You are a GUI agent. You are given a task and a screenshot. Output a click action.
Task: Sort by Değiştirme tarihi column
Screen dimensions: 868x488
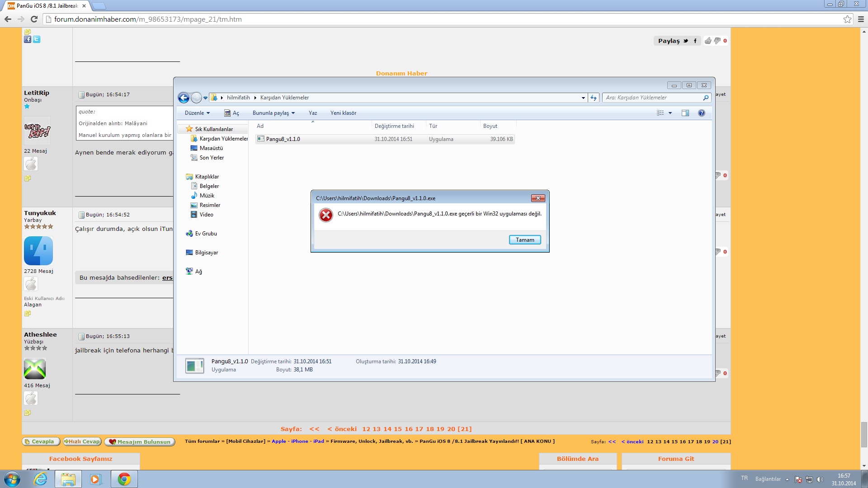point(399,126)
